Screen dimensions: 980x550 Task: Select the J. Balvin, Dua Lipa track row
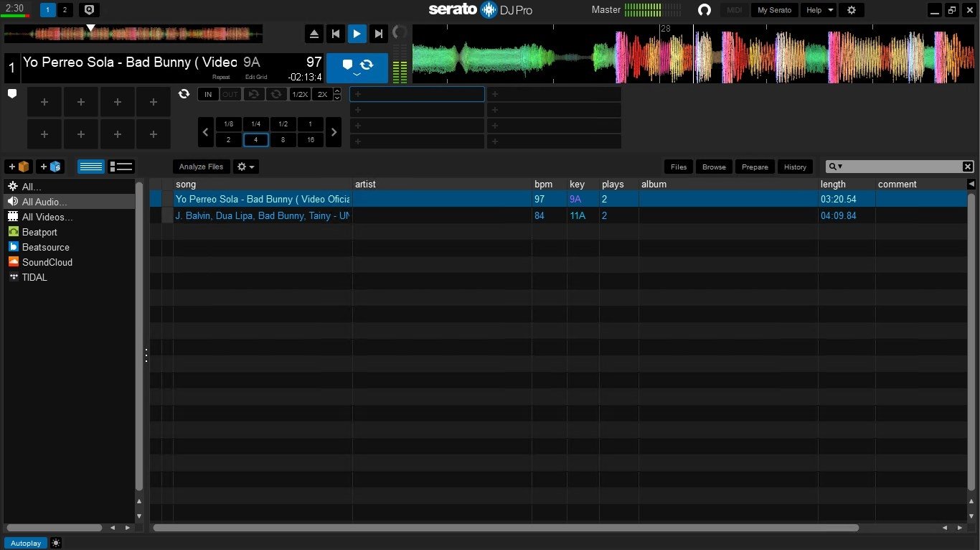[558, 215]
